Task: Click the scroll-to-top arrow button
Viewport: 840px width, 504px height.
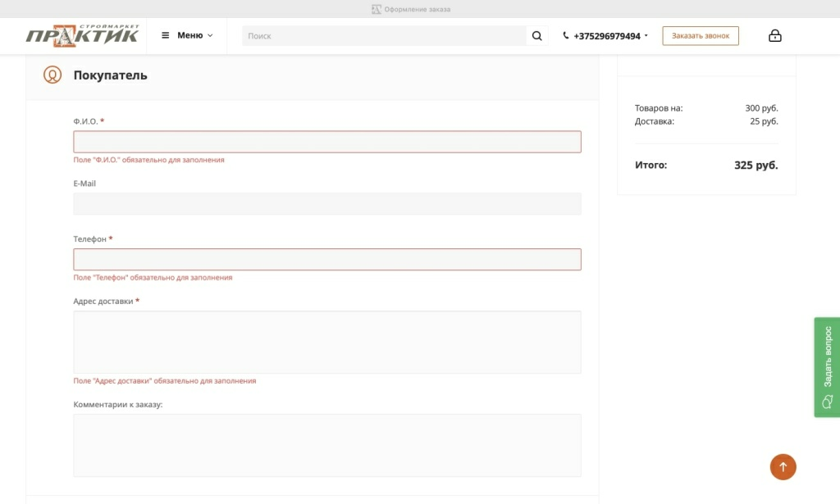Action: [783, 467]
